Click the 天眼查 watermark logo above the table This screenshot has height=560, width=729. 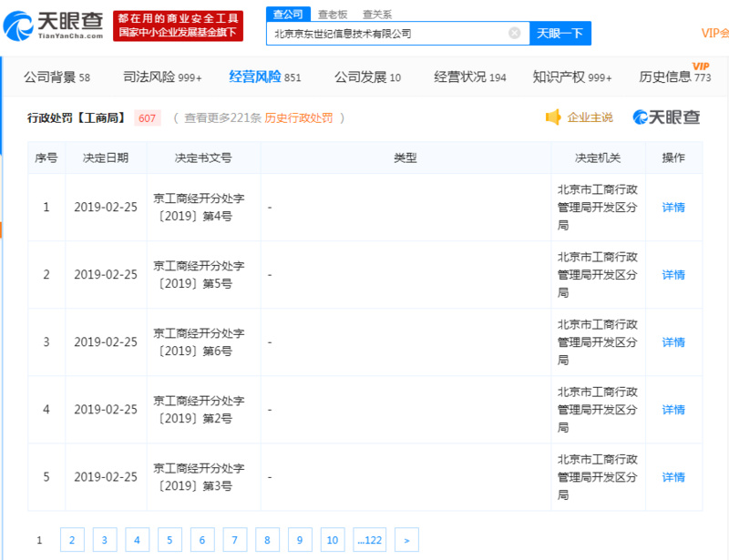point(667,117)
